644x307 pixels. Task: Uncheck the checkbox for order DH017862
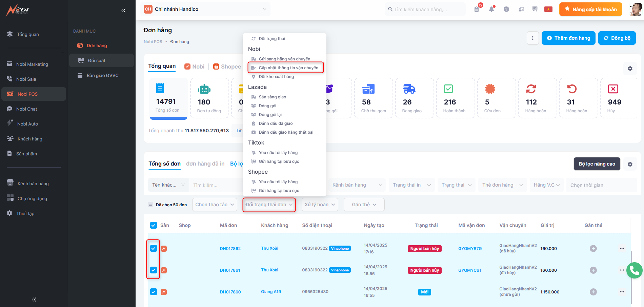154,248
